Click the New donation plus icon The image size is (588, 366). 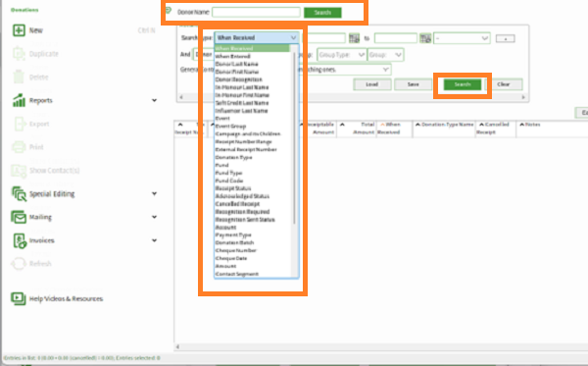coord(19,30)
